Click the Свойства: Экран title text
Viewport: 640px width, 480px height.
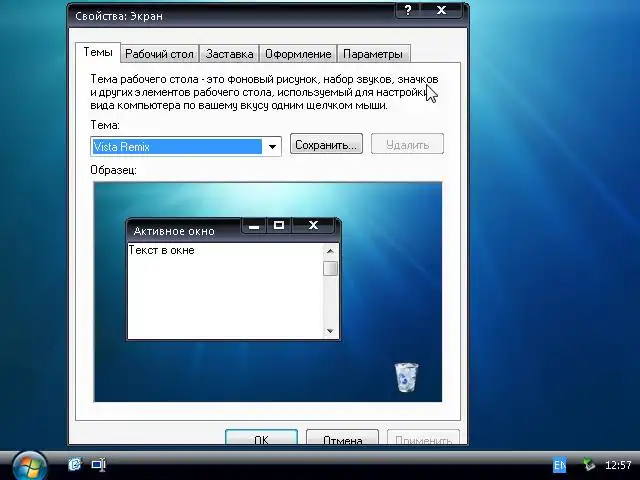click(119, 16)
